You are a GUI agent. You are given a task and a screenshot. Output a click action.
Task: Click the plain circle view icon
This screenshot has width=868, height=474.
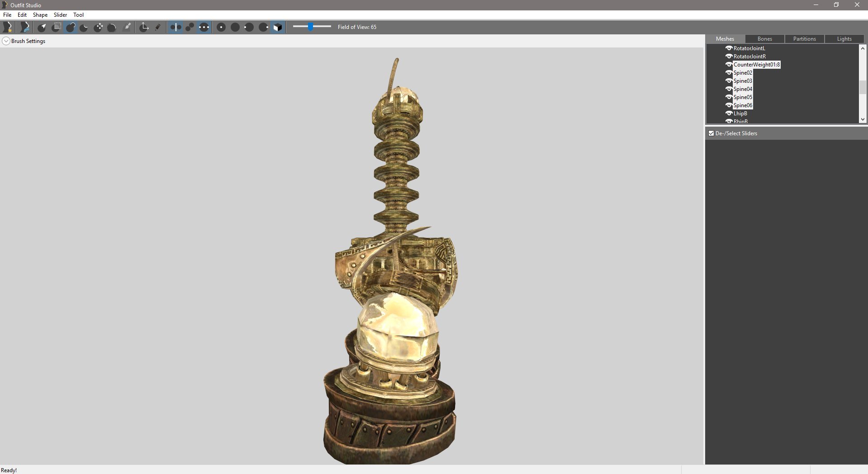point(235,27)
